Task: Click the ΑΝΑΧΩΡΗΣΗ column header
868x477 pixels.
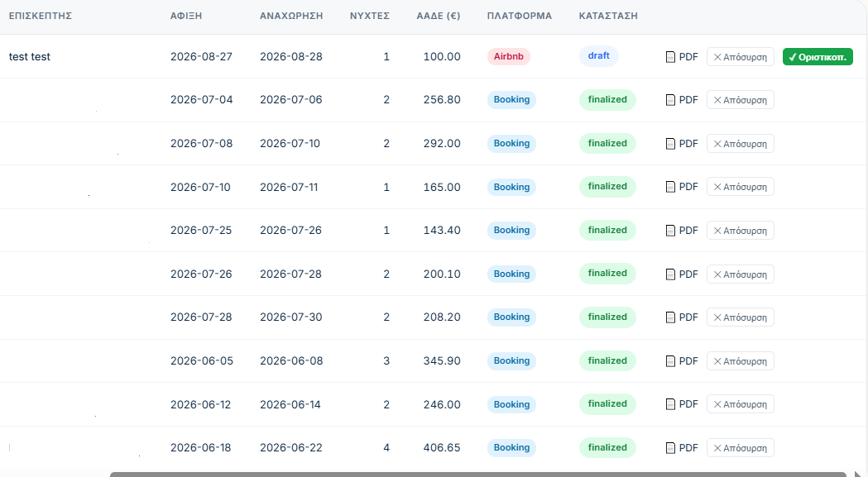Action: point(291,16)
